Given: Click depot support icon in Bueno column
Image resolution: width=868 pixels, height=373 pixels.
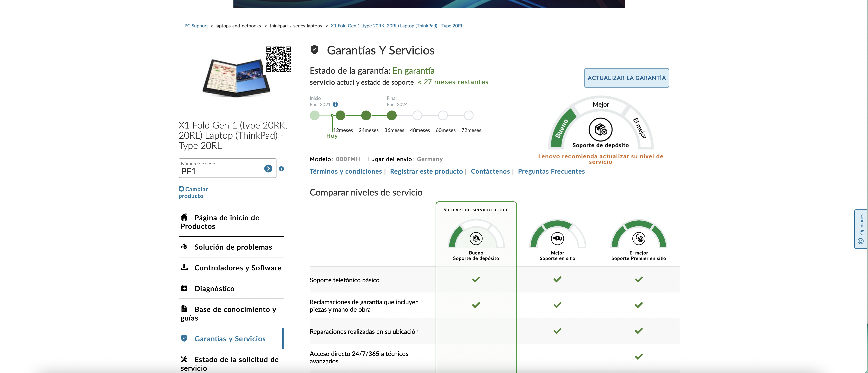Looking at the screenshot, I should 476,238.
